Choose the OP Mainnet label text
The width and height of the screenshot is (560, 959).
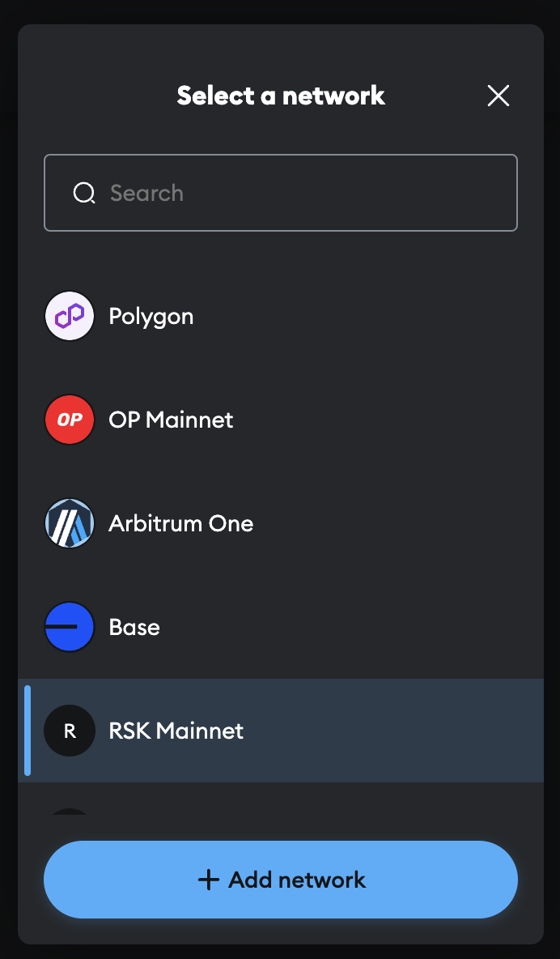[171, 420]
